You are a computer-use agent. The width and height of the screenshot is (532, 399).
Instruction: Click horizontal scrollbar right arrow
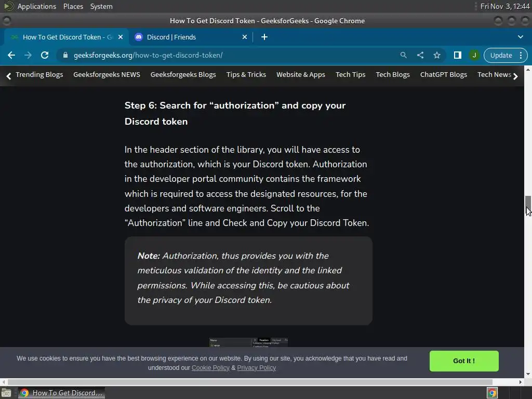coord(521,382)
